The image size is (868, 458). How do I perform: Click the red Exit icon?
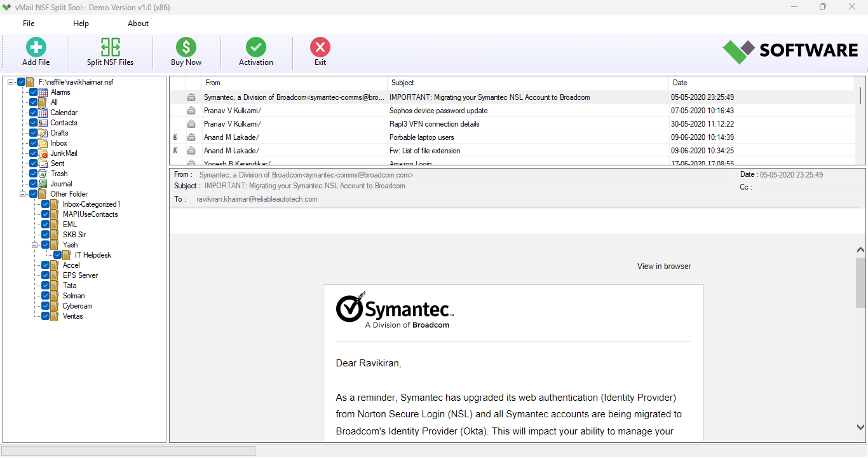pos(320,47)
